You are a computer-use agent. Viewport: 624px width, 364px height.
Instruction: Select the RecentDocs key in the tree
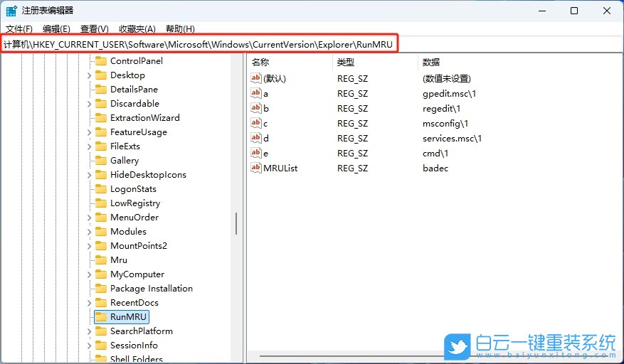pyautogui.click(x=134, y=303)
